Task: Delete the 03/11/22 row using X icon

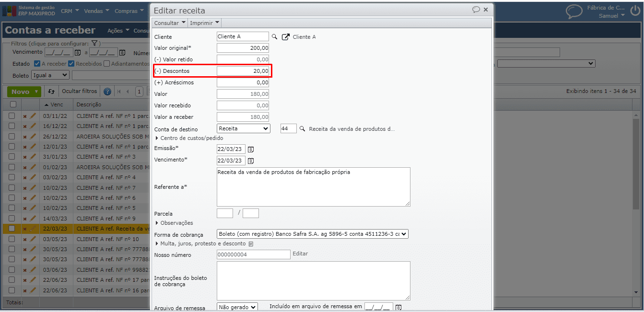Action: [25, 116]
